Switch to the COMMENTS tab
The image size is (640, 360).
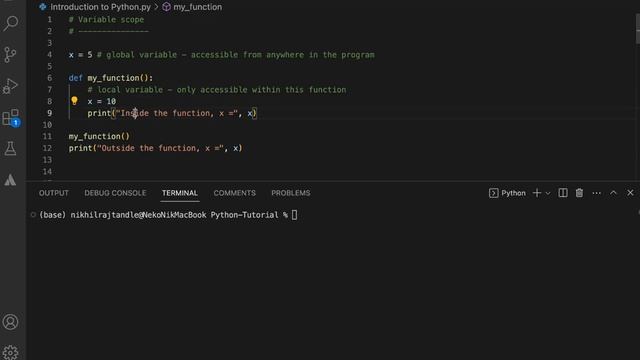click(x=235, y=193)
